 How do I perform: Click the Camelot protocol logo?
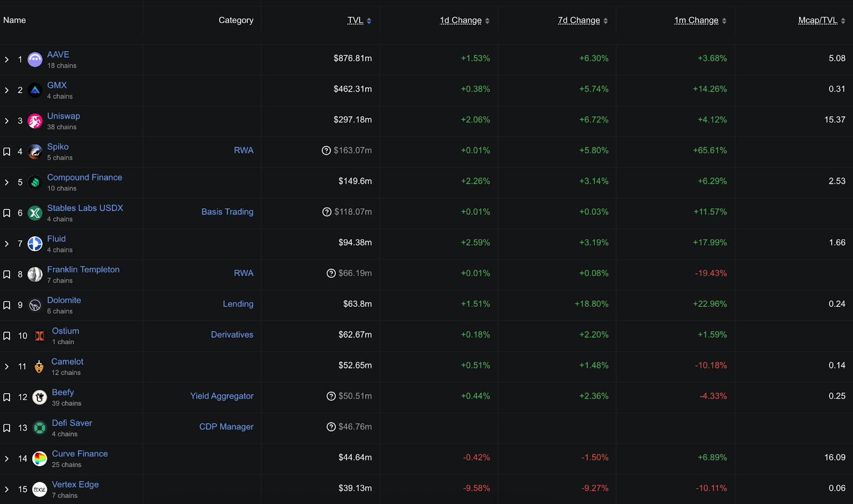[39, 367]
